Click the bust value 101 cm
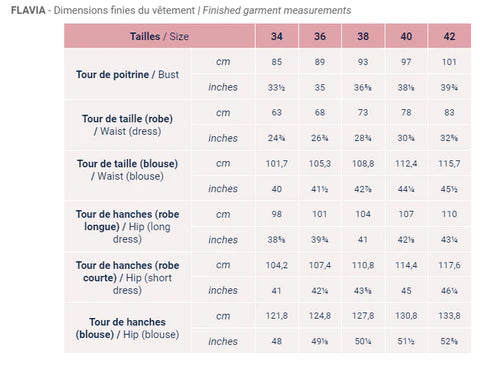The image size is (480, 365). [x=449, y=62]
